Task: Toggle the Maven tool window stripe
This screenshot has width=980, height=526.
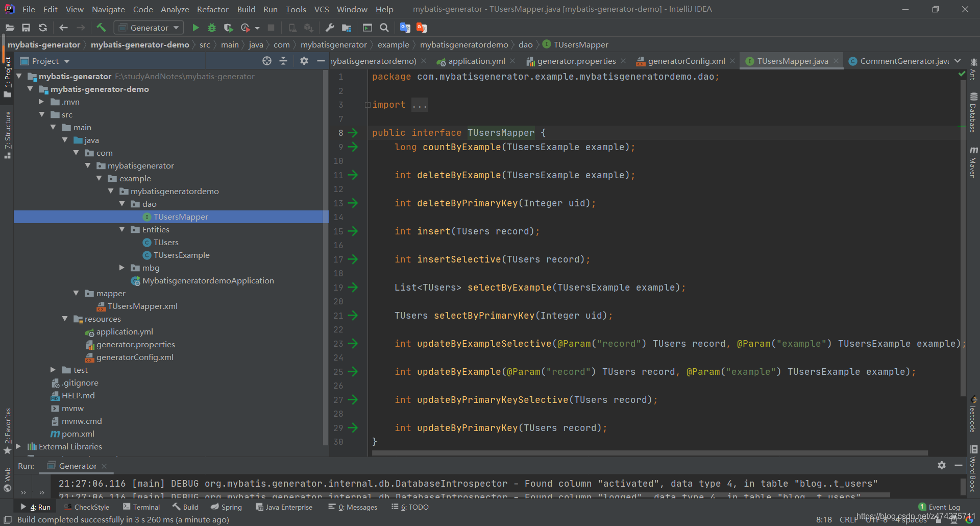Action: (973, 162)
